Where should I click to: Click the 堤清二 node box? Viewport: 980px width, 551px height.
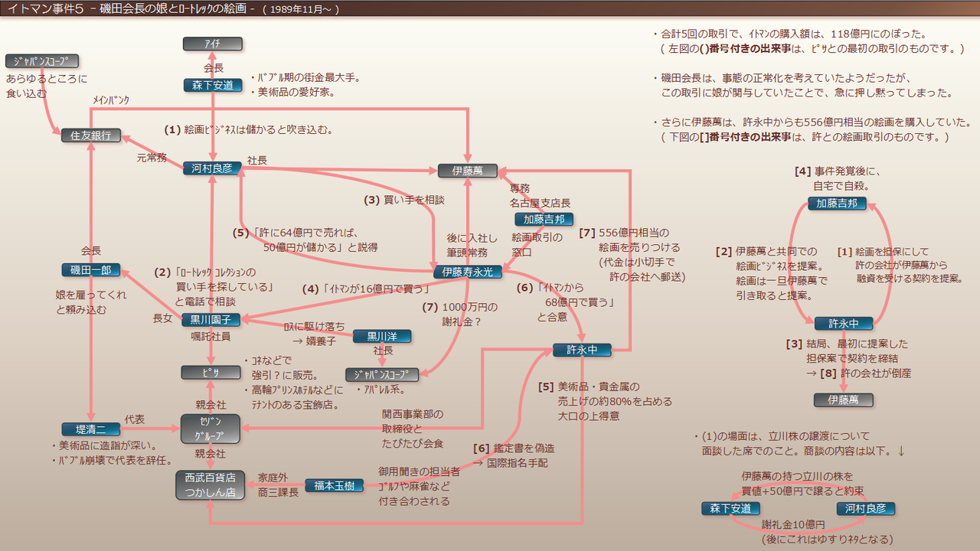(x=91, y=429)
